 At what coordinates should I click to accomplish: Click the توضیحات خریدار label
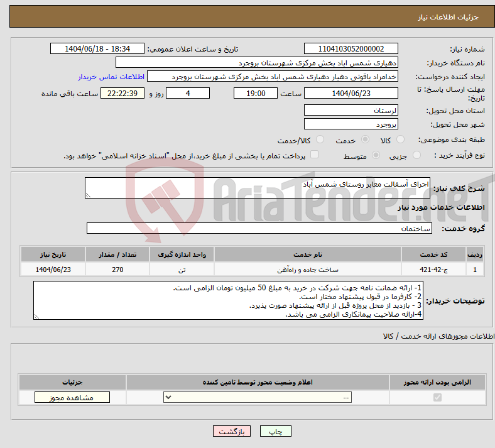click(455, 301)
